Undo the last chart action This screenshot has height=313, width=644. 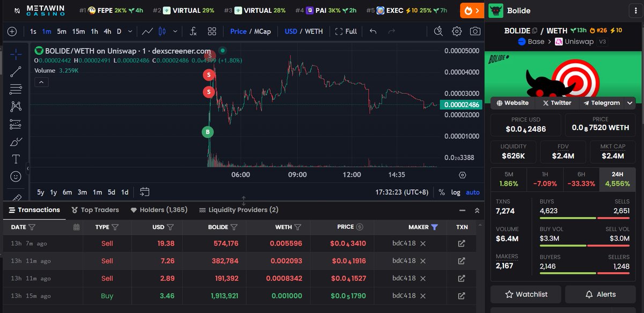374,31
